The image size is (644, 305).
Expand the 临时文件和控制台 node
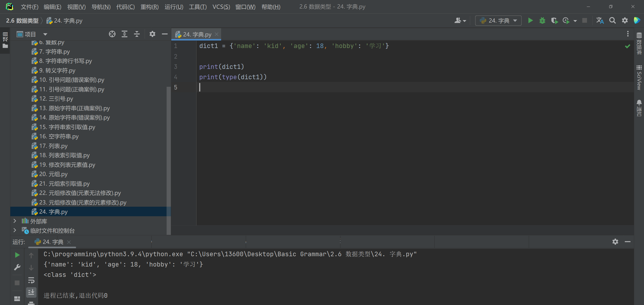pos(15,230)
